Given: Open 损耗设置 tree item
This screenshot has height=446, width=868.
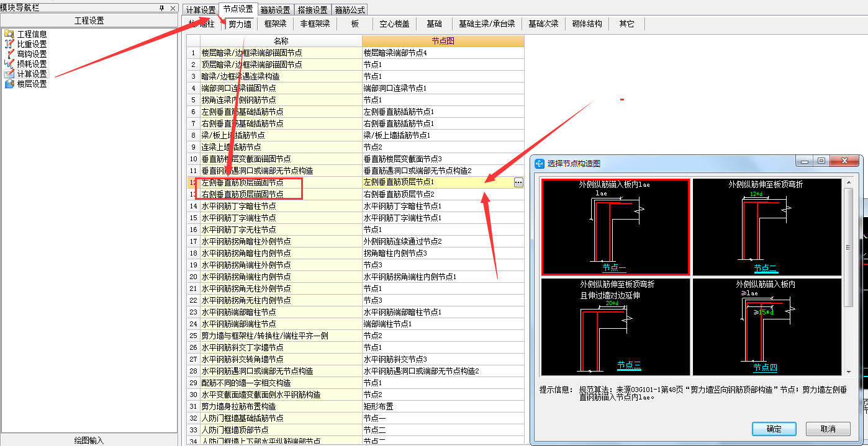Looking at the screenshot, I should 32,64.
